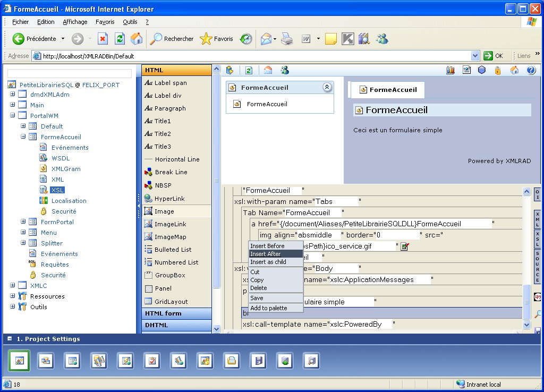Viewport: 544px width, 392px height.
Task: Click the edit icon beside ico_service.gif field
Action: click(405, 246)
